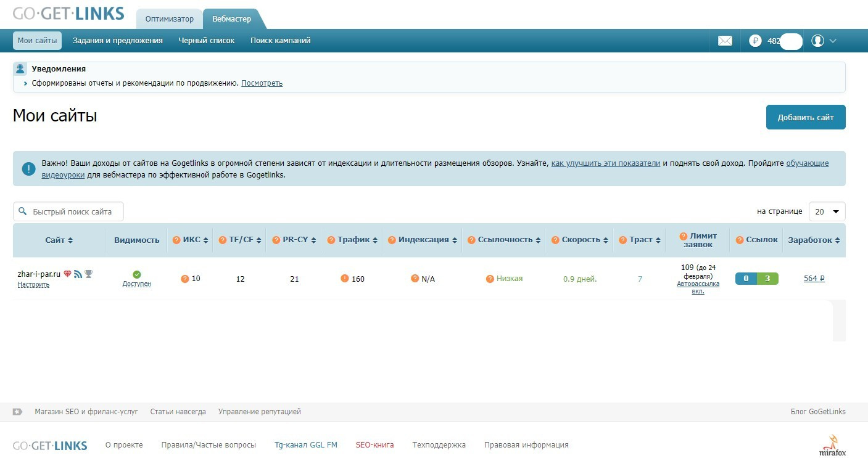Sort by Индексация using its arrows
This screenshot has width=868, height=458.
point(454,240)
